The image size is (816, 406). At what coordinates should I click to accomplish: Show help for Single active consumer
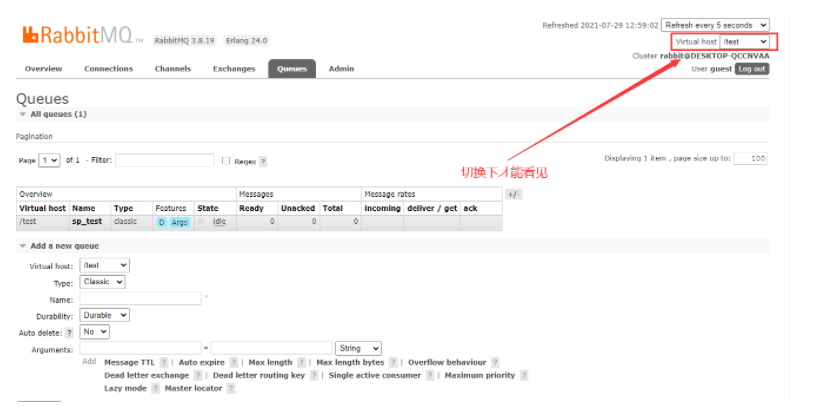[430, 376]
